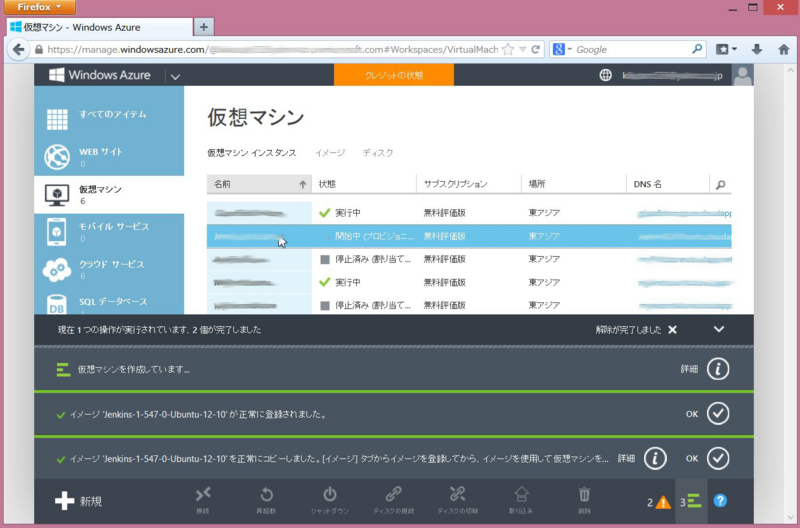
Task: Sort by the 場所 column header
Action: coord(574,184)
